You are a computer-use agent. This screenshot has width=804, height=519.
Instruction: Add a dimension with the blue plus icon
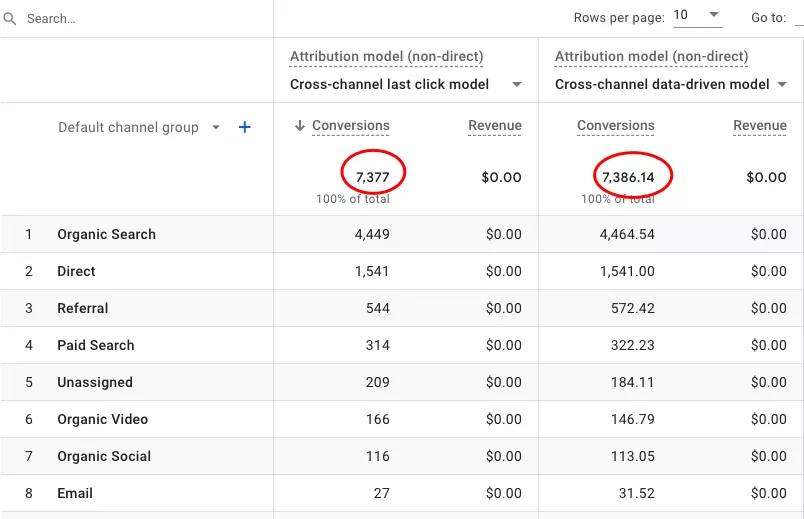(245, 127)
